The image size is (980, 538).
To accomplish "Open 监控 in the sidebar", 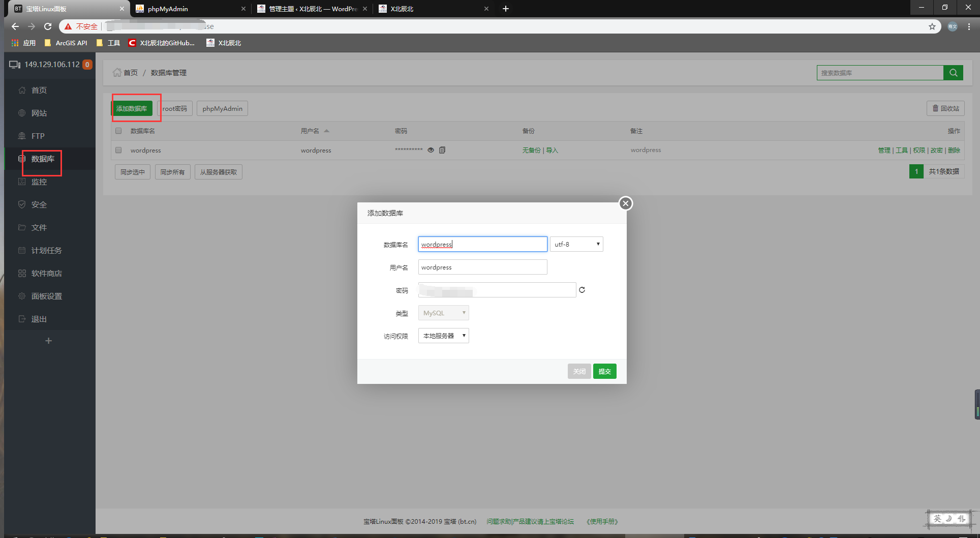I will pos(39,182).
